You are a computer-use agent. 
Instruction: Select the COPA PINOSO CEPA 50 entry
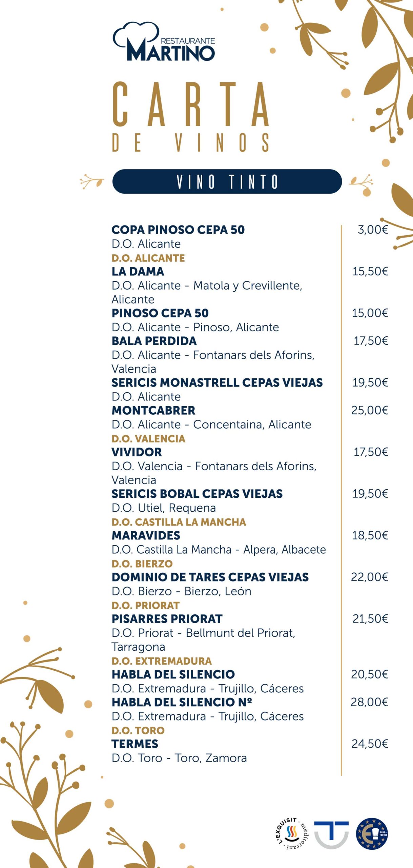[178, 230]
